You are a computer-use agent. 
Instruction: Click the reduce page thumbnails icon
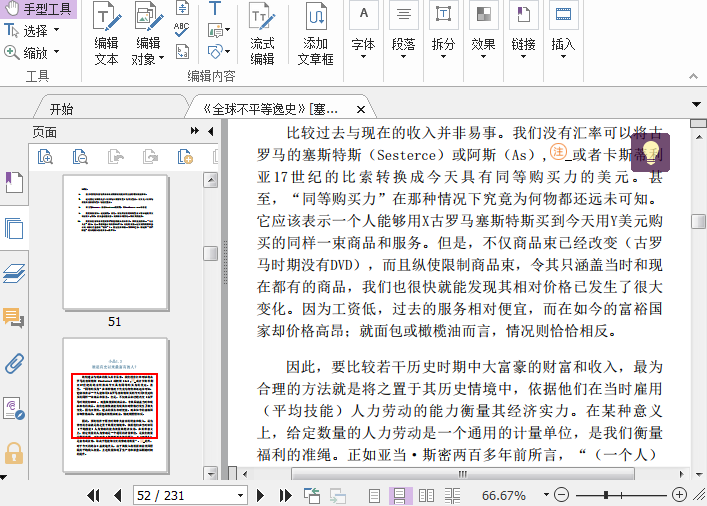[x=80, y=156]
